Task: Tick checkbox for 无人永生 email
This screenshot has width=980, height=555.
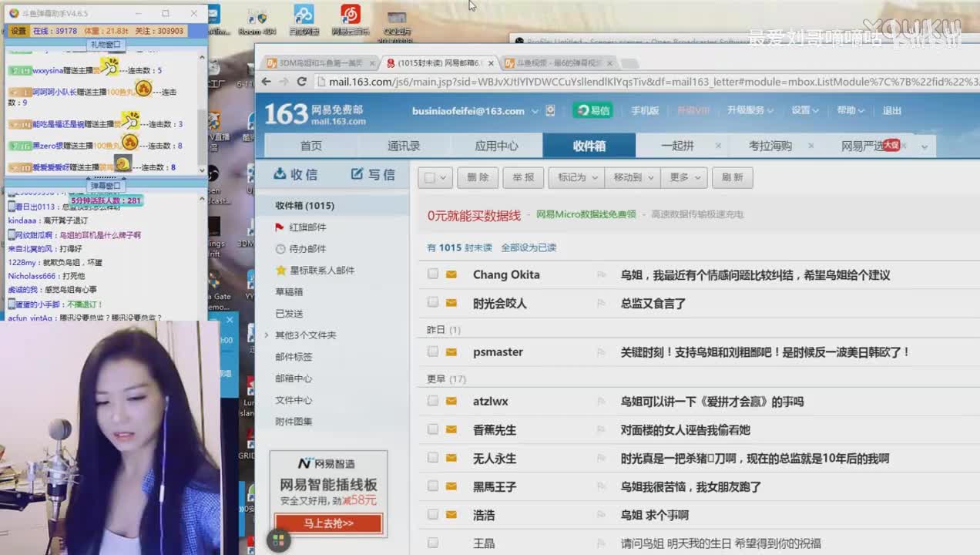Action: [x=433, y=458]
